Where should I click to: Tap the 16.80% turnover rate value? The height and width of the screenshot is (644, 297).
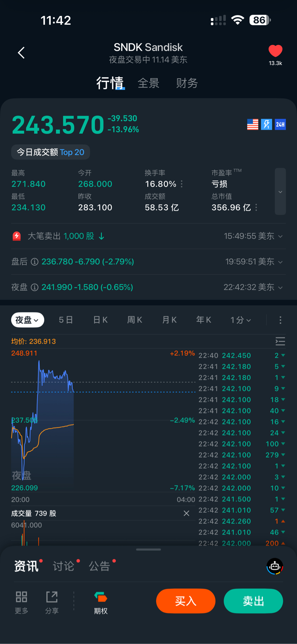pos(160,184)
